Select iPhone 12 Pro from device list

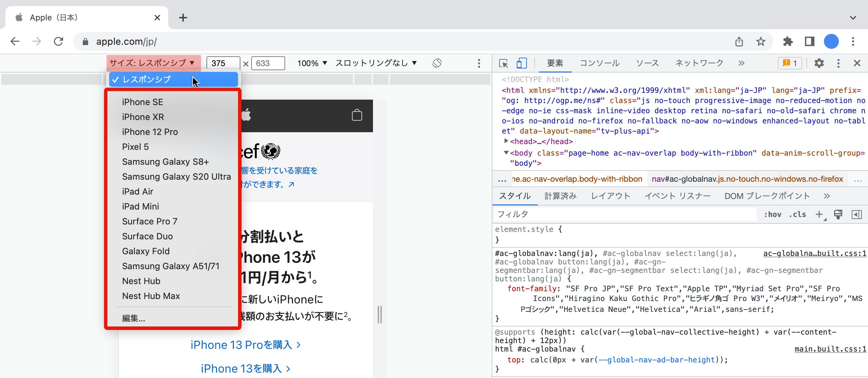pos(150,132)
